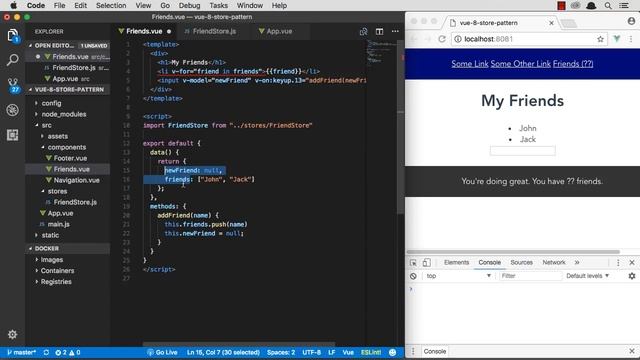640x360 pixels.
Task: Open the Debug view in activity bar
Action: tap(13, 110)
